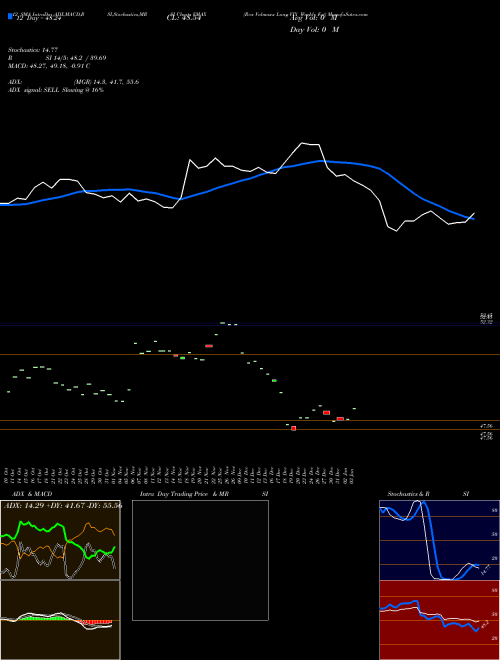Click the MACD histogram panel
500x660 pixels.
60,620
